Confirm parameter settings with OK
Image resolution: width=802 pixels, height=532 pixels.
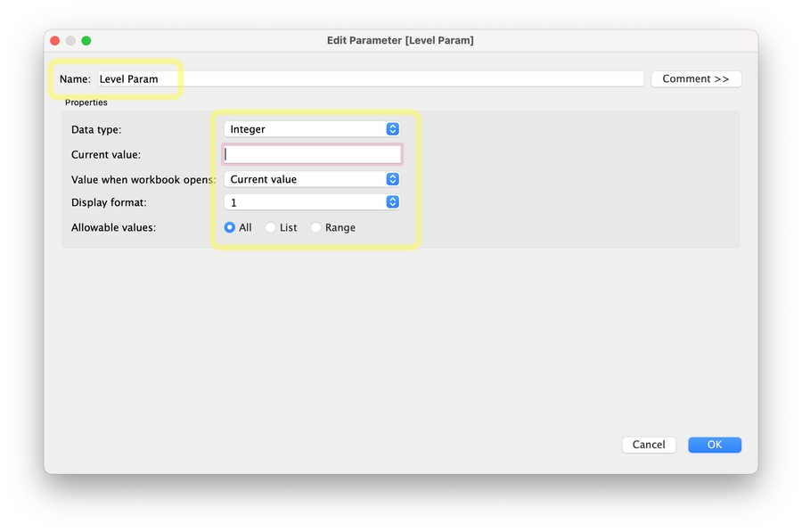pyautogui.click(x=714, y=444)
